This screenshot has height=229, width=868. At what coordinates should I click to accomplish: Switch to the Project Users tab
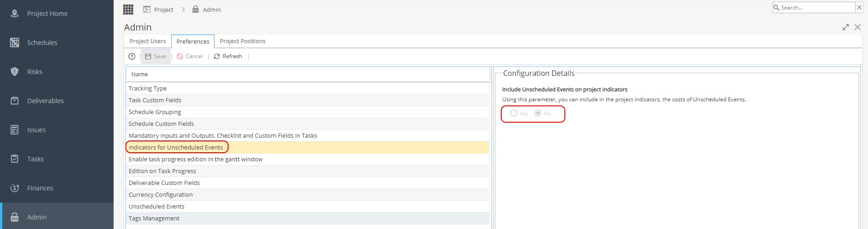click(x=148, y=41)
